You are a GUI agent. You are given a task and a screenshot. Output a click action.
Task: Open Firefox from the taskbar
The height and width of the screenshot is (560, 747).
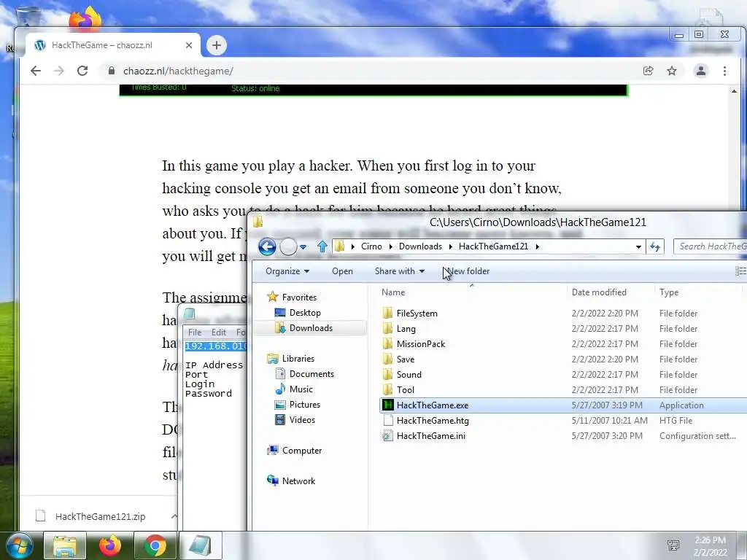(109, 545)
